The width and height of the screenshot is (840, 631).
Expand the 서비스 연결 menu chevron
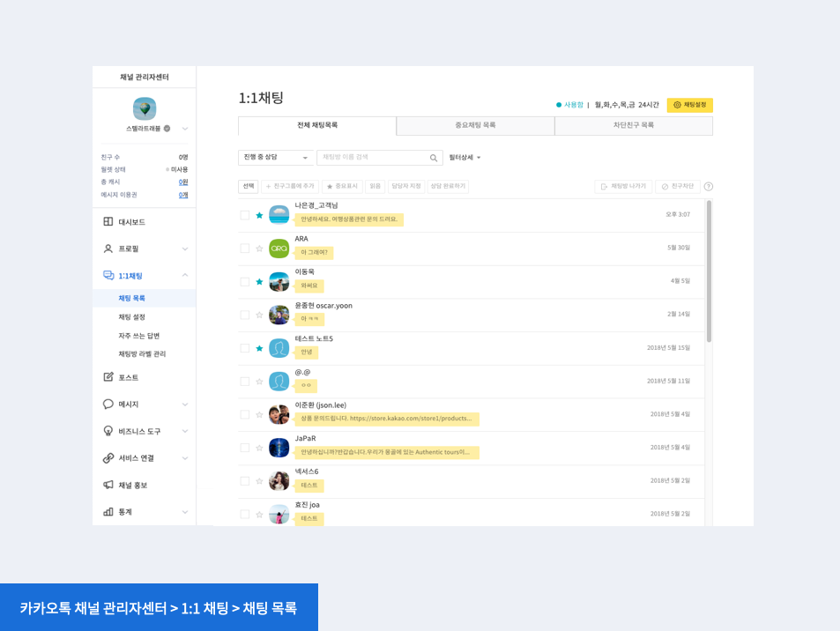coord(185,458)
